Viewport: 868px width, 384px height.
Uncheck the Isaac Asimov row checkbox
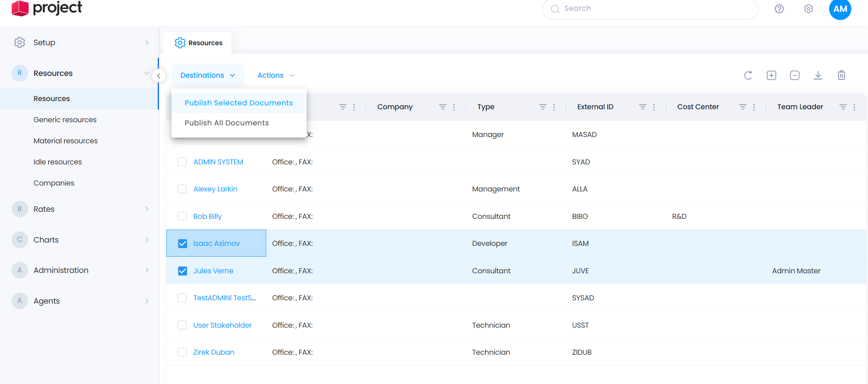(182, 243)
